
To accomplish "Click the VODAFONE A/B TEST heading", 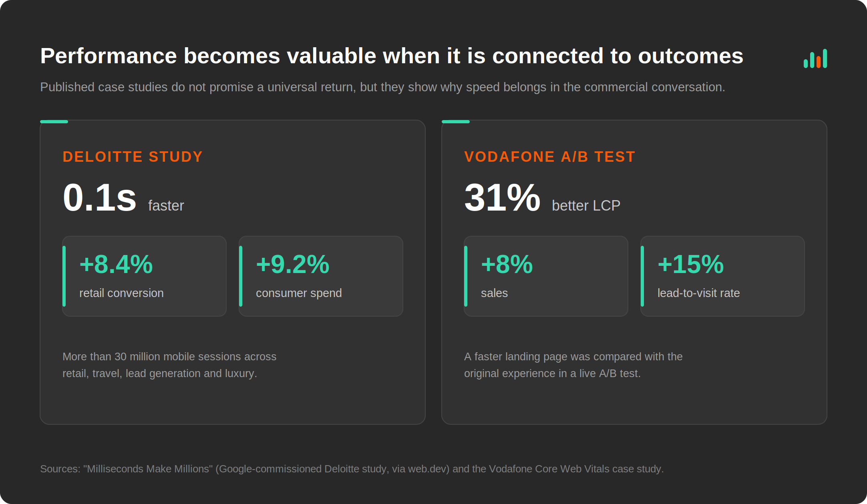I will (x=549, y=157).
